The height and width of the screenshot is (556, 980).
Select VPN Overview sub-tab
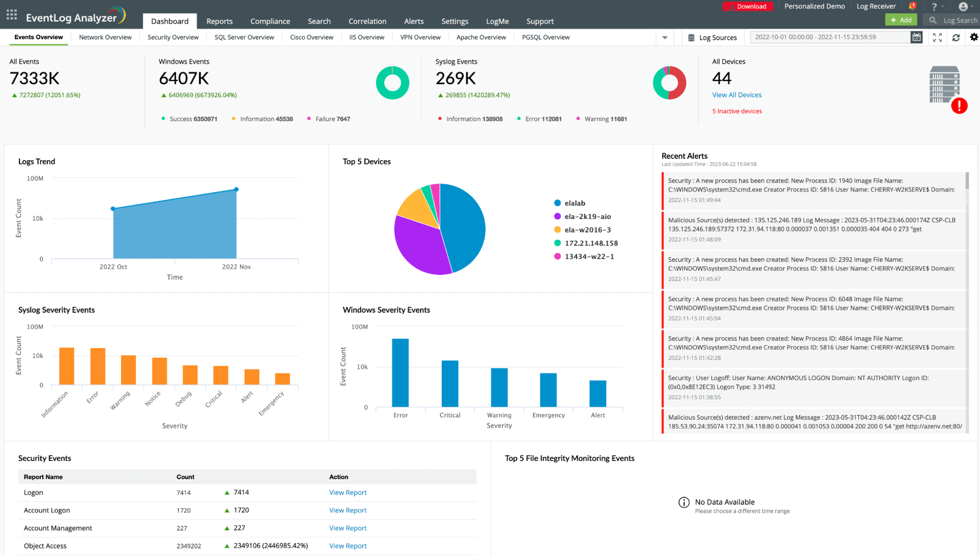420,37
